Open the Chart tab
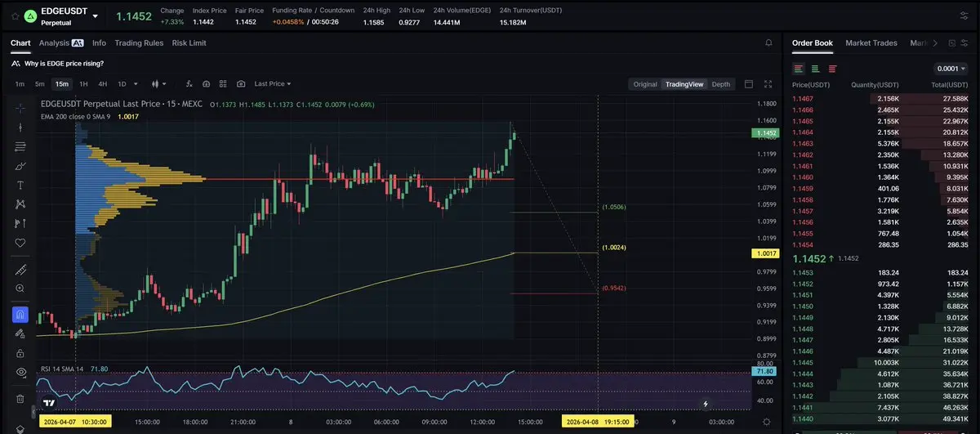 coord(20,43)
